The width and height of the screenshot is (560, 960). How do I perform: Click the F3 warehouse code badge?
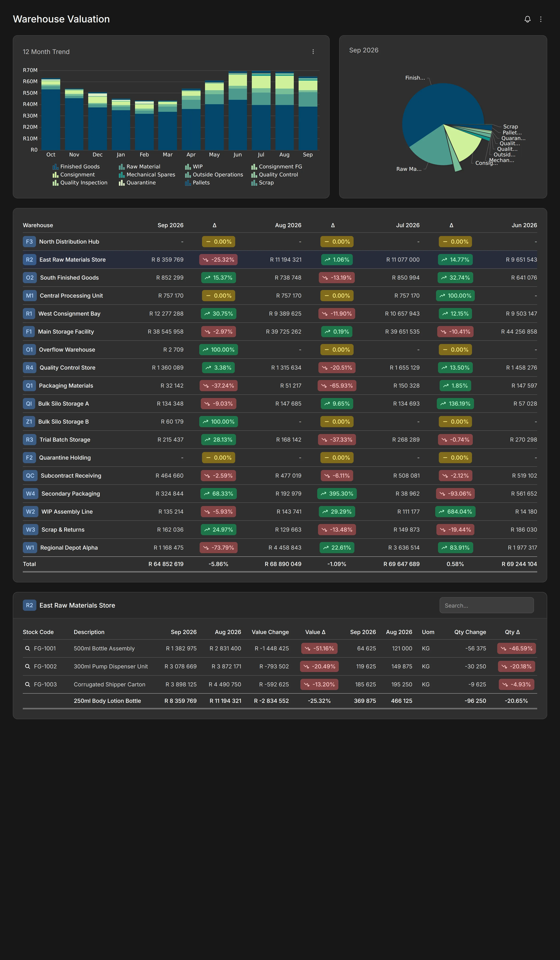click(x=29, y=242)
